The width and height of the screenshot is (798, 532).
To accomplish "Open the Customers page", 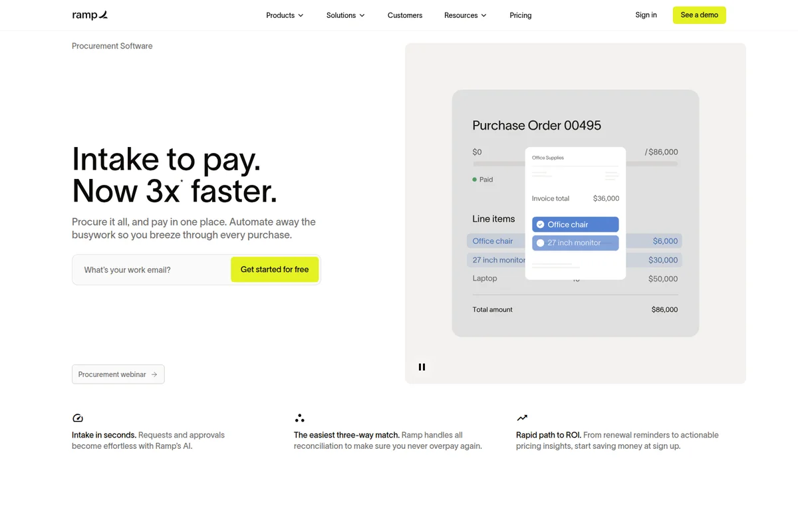I will click(404, 15).
